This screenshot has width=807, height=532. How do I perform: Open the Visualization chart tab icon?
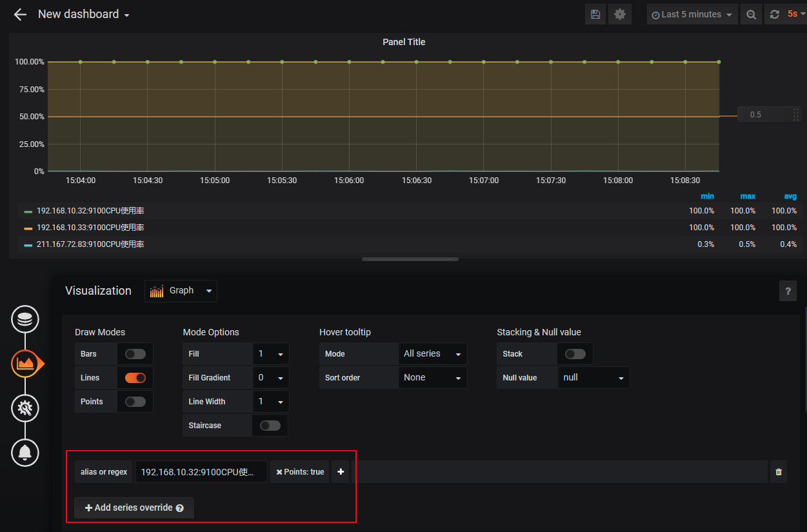25,364
